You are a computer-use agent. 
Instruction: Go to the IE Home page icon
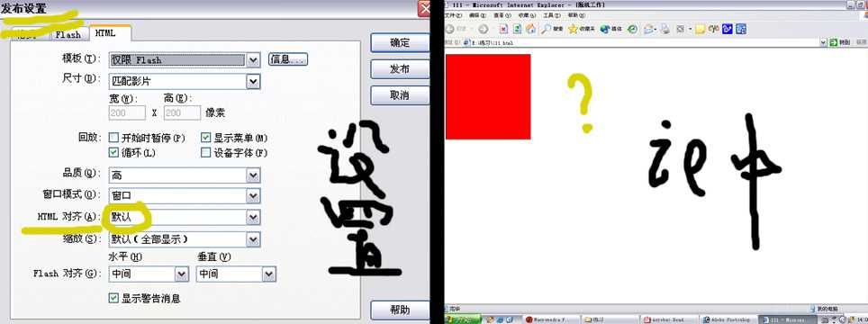(531, 29)
